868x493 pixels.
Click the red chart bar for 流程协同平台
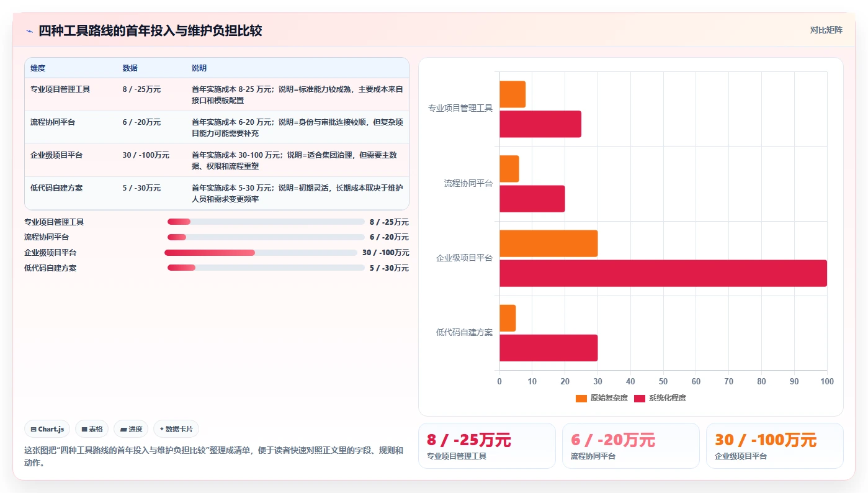pos(532,199)
